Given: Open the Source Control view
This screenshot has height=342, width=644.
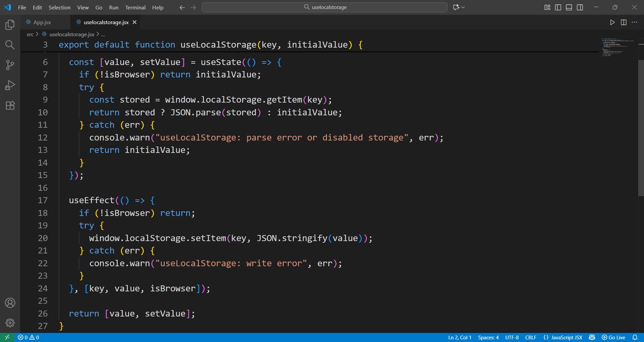Looking at the screenshot, I should tap(10, 65).
